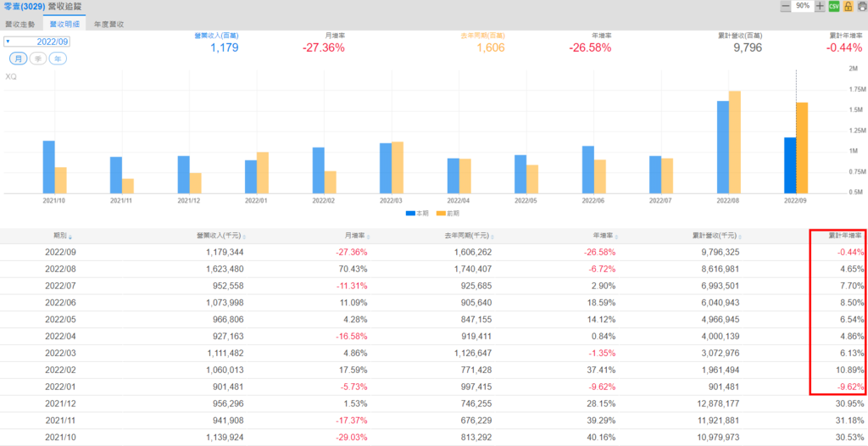
Task: Click the 2022/04 row period cell
Action: pyautogui.click(x=60, y=337)
